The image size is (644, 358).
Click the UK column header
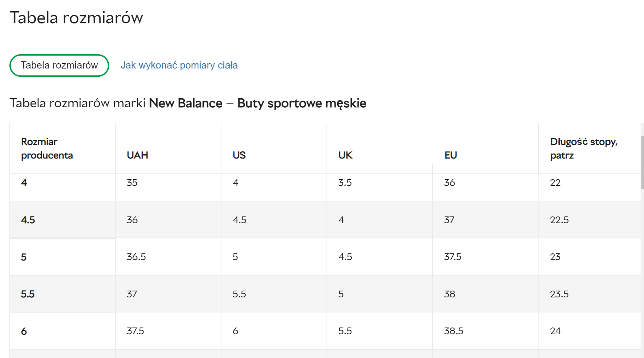pyautogui.click(x=345, y=155)
